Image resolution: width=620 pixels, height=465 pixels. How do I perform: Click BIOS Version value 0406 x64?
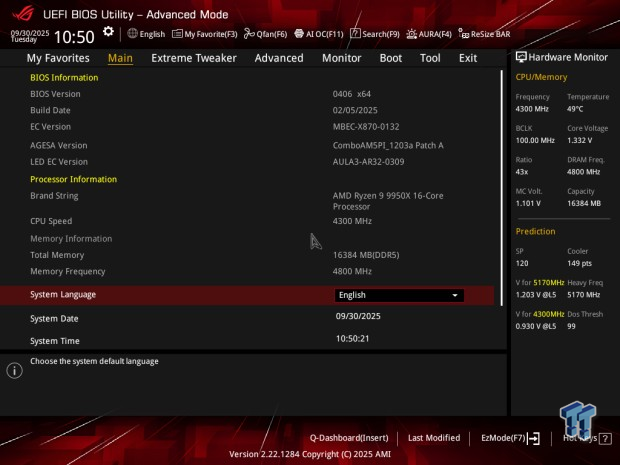point(352,94)
